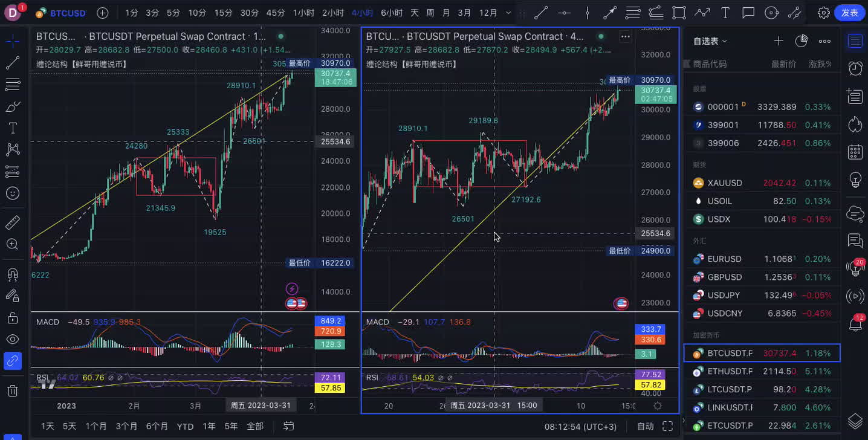868x440 pixels.
Task: Click the trash icon to remove drawings
Action: click(12, 390)
